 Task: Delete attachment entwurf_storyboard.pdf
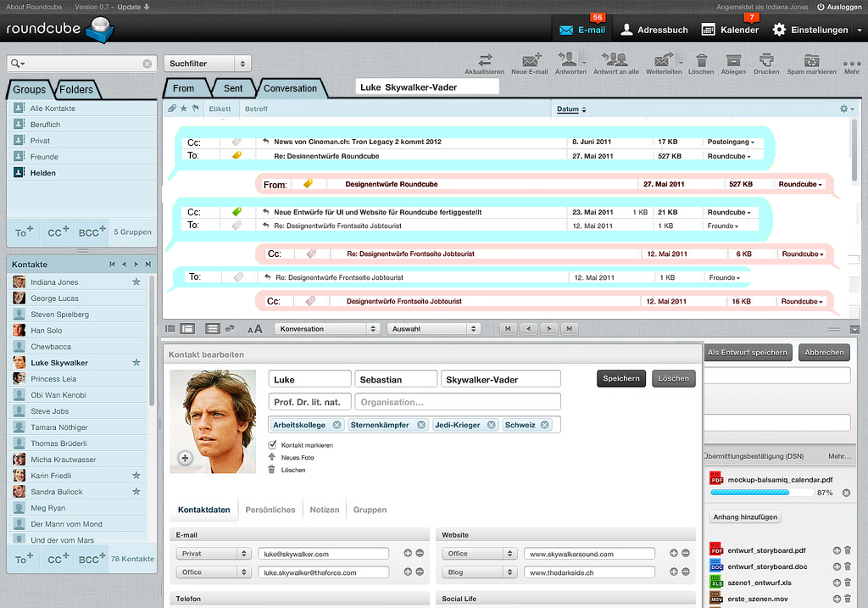click(848, 549)
